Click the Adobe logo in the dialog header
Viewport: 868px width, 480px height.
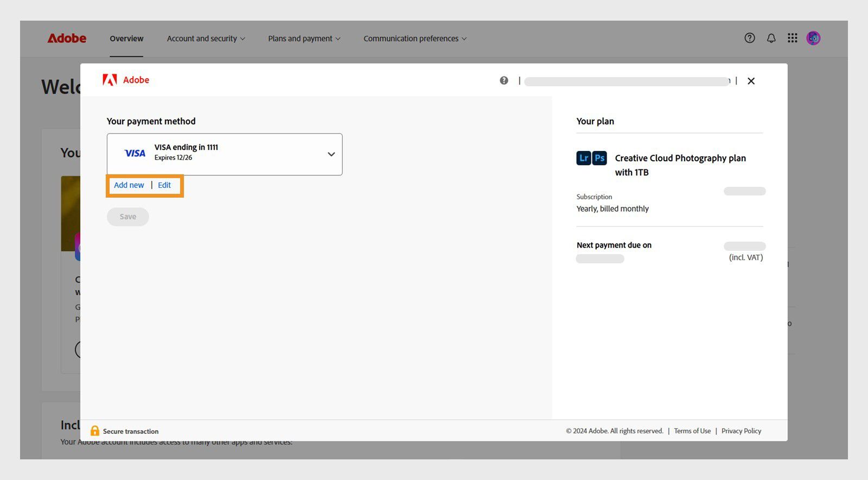click(x=126, y=80)
